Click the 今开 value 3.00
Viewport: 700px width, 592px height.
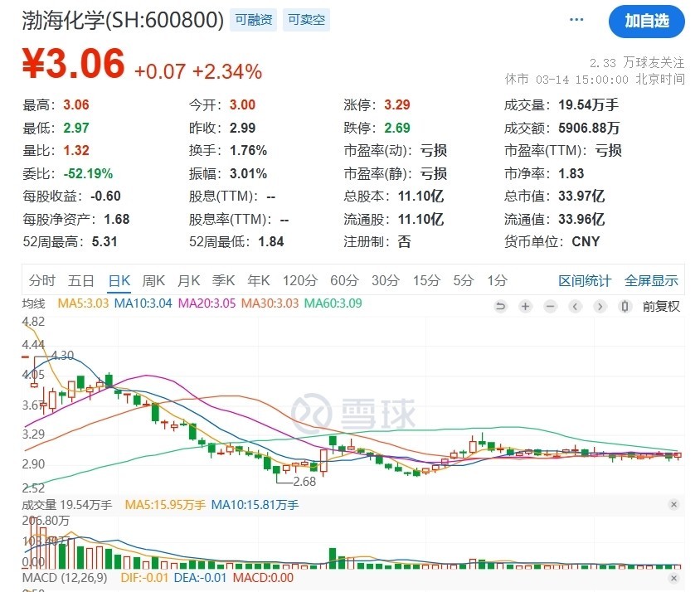click(242, 105)
